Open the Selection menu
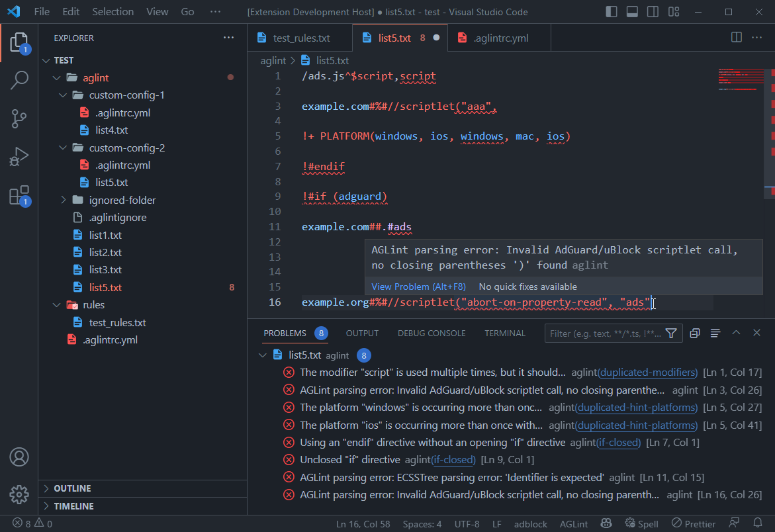Image resolution: width=775 pixels, height=532 pixels. 113,11
